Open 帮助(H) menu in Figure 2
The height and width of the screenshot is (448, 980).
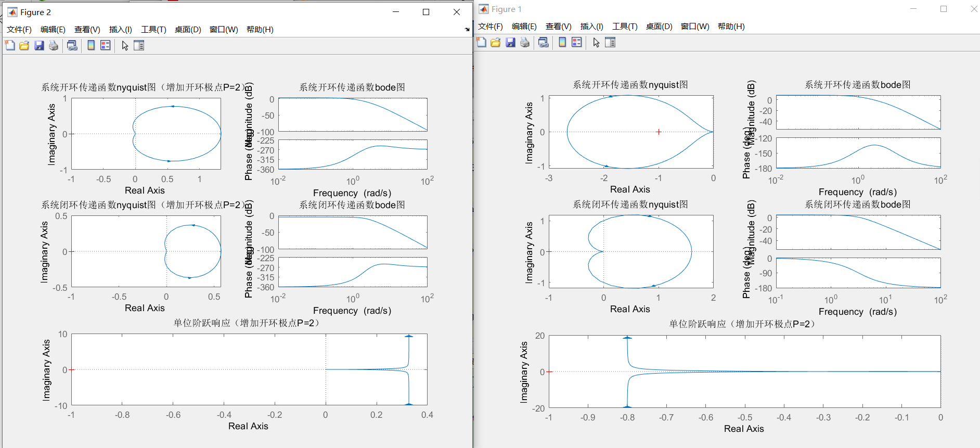[x=260, y=30]
